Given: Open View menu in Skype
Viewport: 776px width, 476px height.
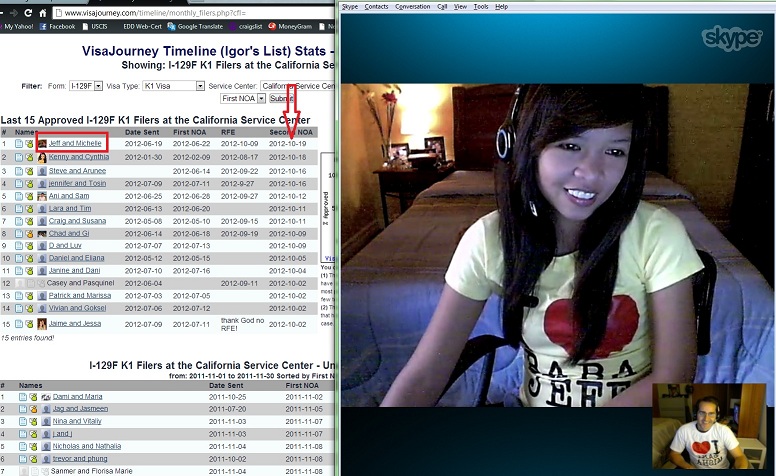Looking at the screenshot, I should pyautogui.click(x=460, y=6).
